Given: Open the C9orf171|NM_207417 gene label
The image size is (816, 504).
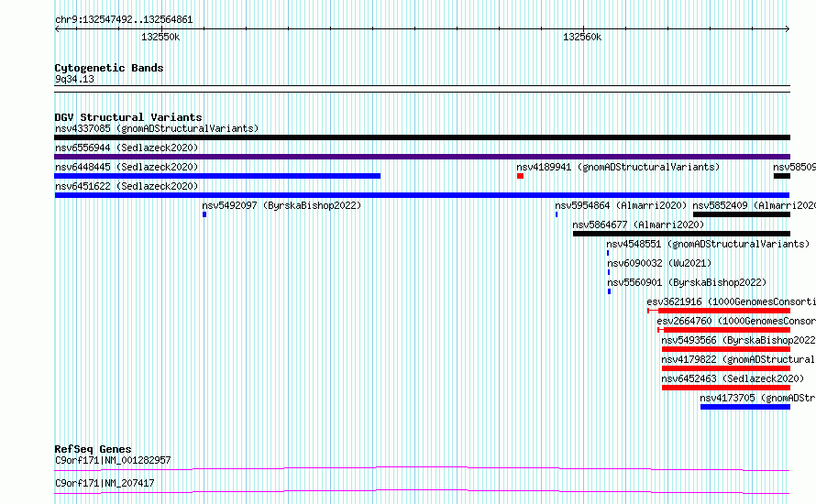Looking at the screenshot, I should [105, 483].
